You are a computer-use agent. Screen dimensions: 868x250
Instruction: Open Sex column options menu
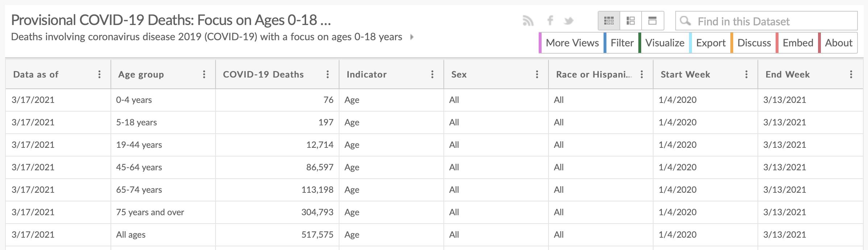point(537,74)
